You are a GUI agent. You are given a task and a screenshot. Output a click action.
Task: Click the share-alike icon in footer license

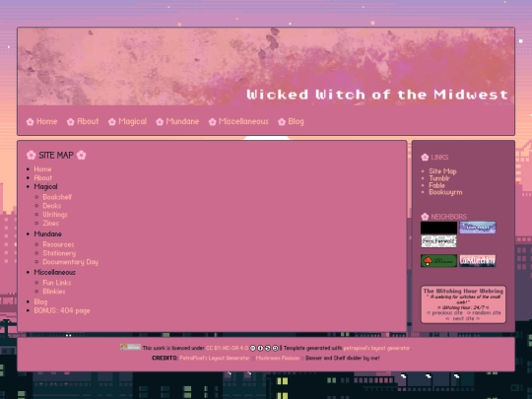[x=275, y=348]
